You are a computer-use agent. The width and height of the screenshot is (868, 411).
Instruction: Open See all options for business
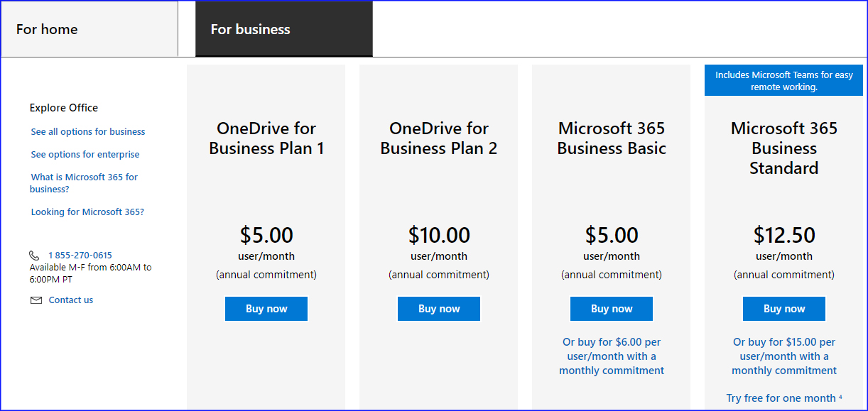click(88, 132)
